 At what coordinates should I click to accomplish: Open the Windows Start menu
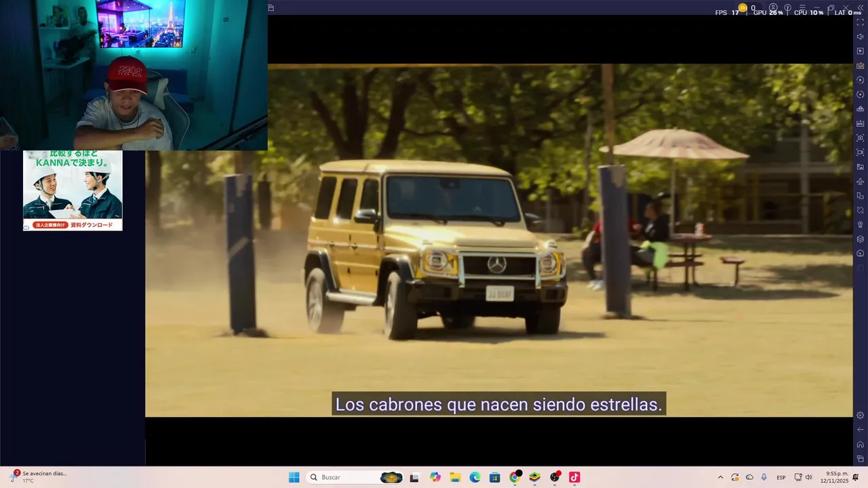(x=294, y=477)
